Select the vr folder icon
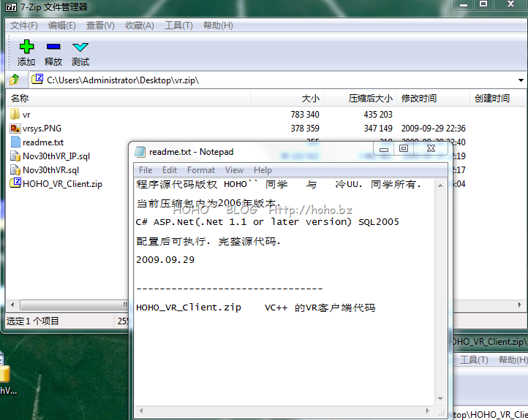Screen dimensions: 528x420 [x=15, y=115]
